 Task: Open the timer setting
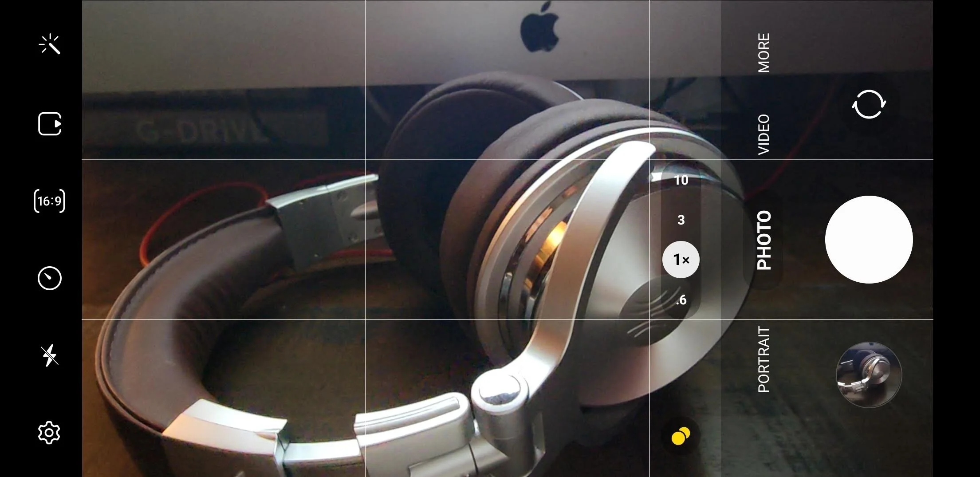[49, 278]
